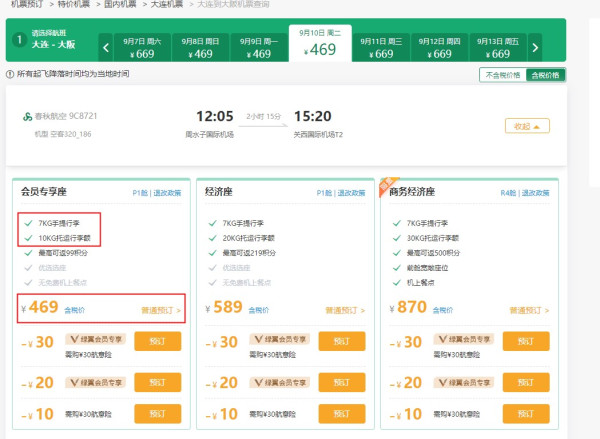The height and width of the screenshot is (439, 600).
Task: Open 机票预订 breadcrumb link
Action: coord(27,4)
